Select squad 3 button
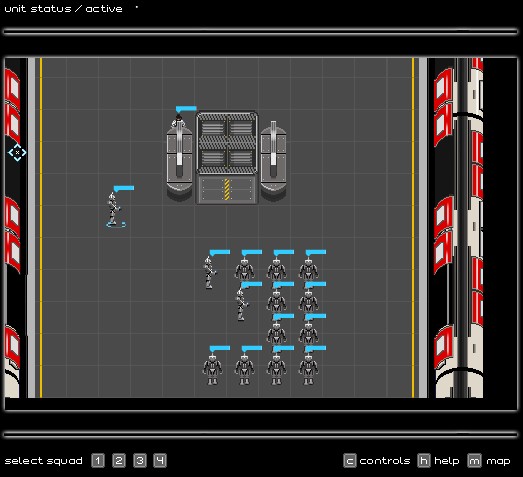Screen dimensions: 523x477 pyautogui.click(x=140, y=461)
